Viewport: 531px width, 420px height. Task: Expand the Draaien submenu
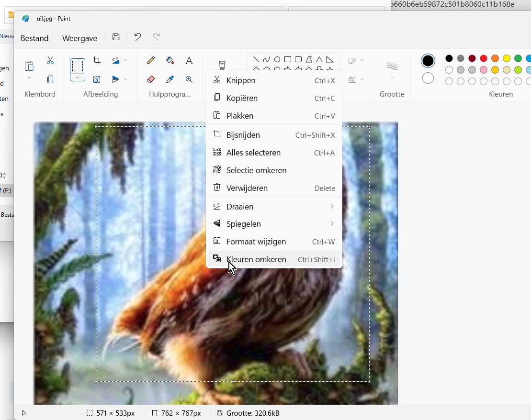click(273, 207)
